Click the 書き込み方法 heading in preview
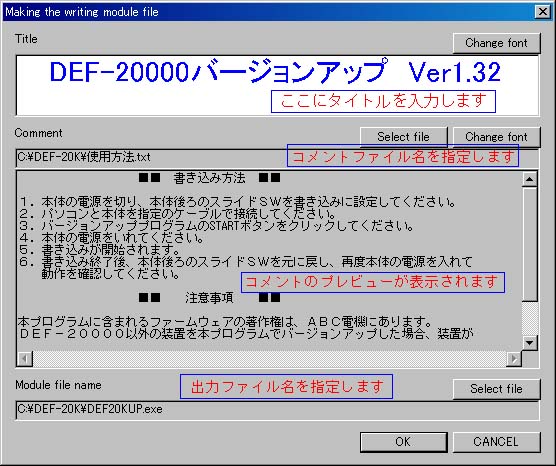The width and height of the screenshot is (556, 466). point(209,178)
